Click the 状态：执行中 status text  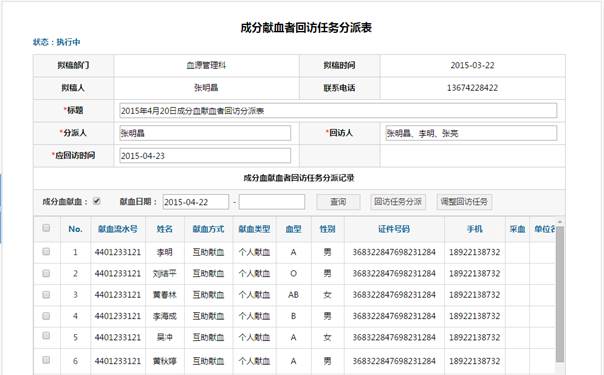tap(57, 42)
